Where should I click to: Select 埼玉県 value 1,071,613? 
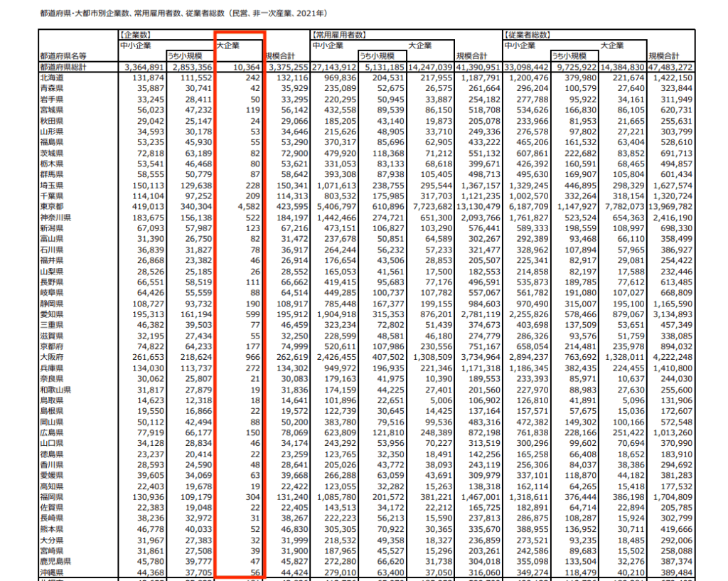(x=336, y=186)
